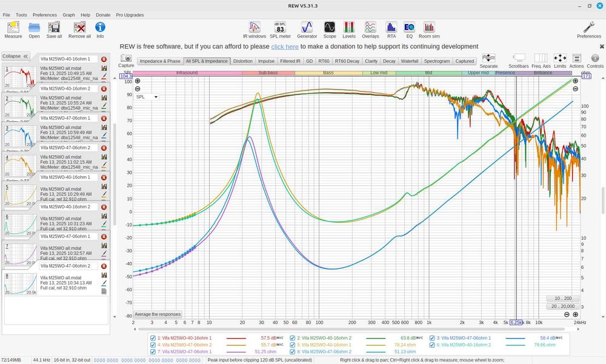Toggle trace 8: Vifa M25WO-47-06ohm 2 checkbox
Viewport: 606px width, 364px height.
[293, 352]
